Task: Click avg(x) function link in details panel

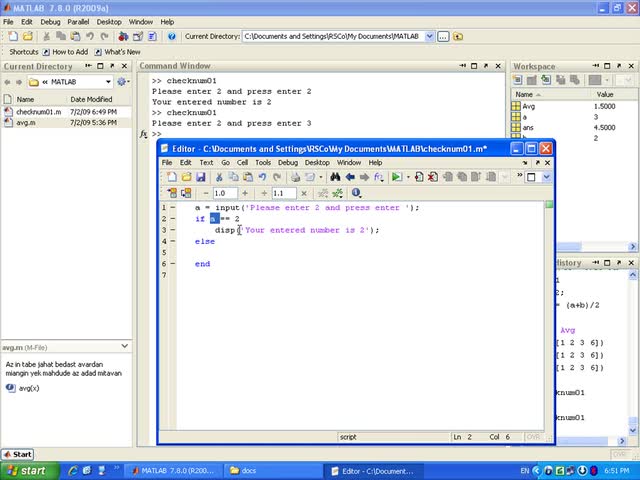Action: tap(29, 388)
